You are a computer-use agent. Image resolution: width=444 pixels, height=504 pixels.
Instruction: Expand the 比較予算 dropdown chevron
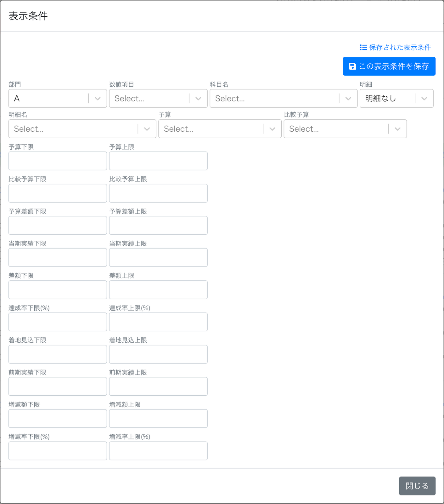click(x=397, y=129)
